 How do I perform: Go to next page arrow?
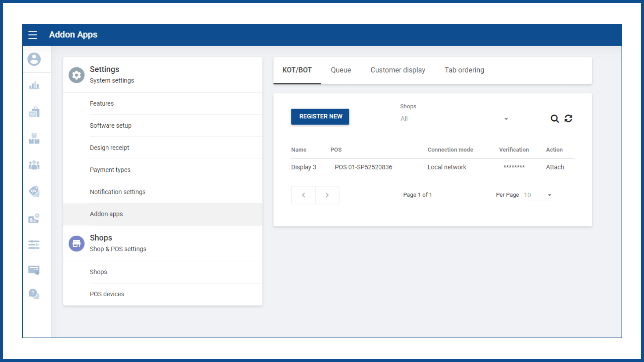(327, 195)
